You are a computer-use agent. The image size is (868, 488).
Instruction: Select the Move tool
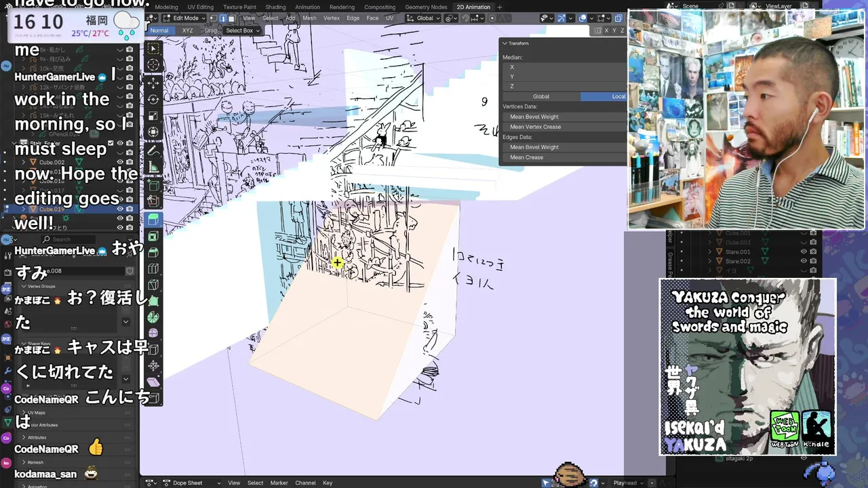click(x=154, y=83)
